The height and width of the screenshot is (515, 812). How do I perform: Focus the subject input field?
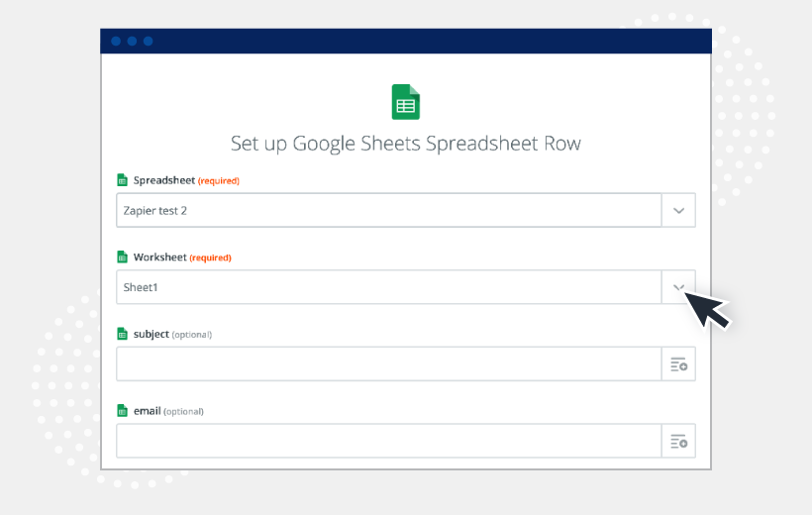coord(389,364)
